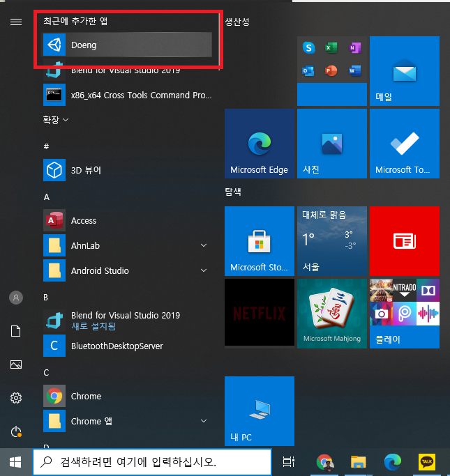Open Task View on the taskbar
This screenshot has height=476, width=450.
pos(288,462)
